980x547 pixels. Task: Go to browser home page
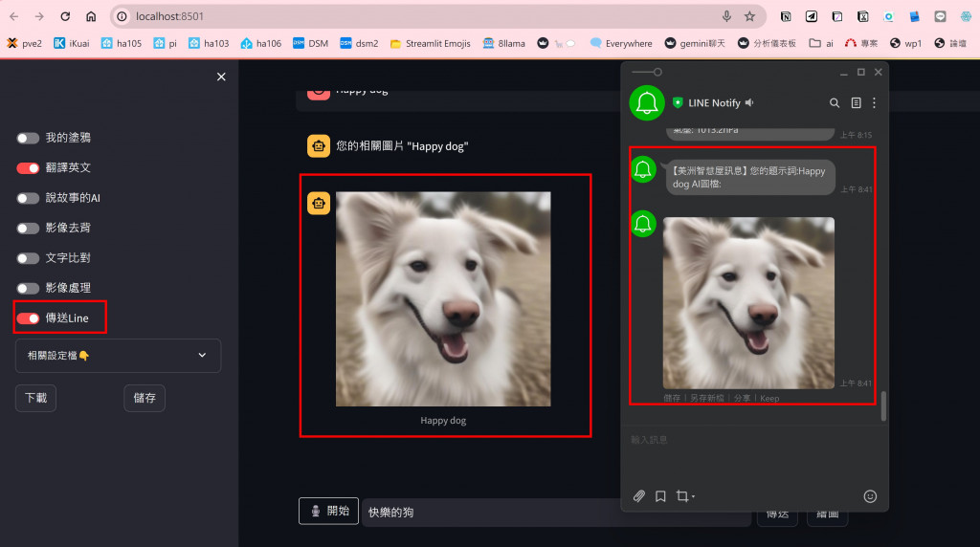[91, 16]
